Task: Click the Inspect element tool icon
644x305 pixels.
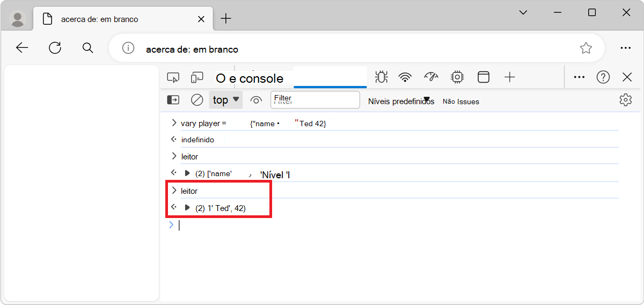Action: click(x=173, y=77)
